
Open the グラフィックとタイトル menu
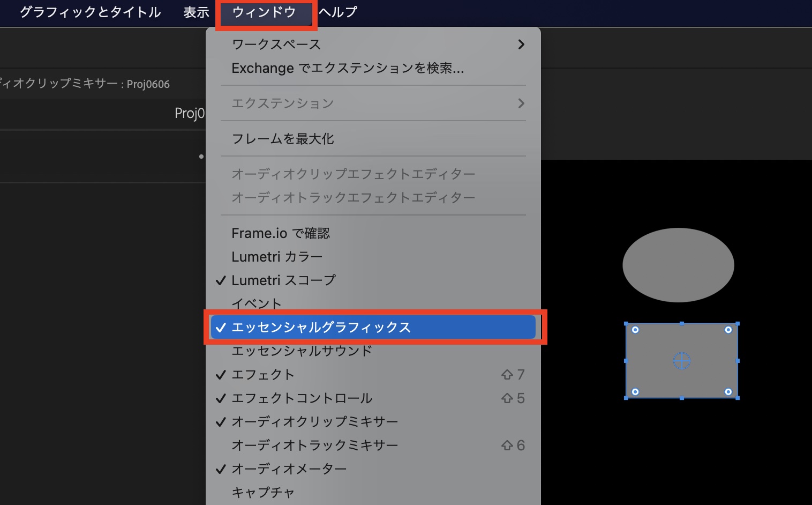89,13
